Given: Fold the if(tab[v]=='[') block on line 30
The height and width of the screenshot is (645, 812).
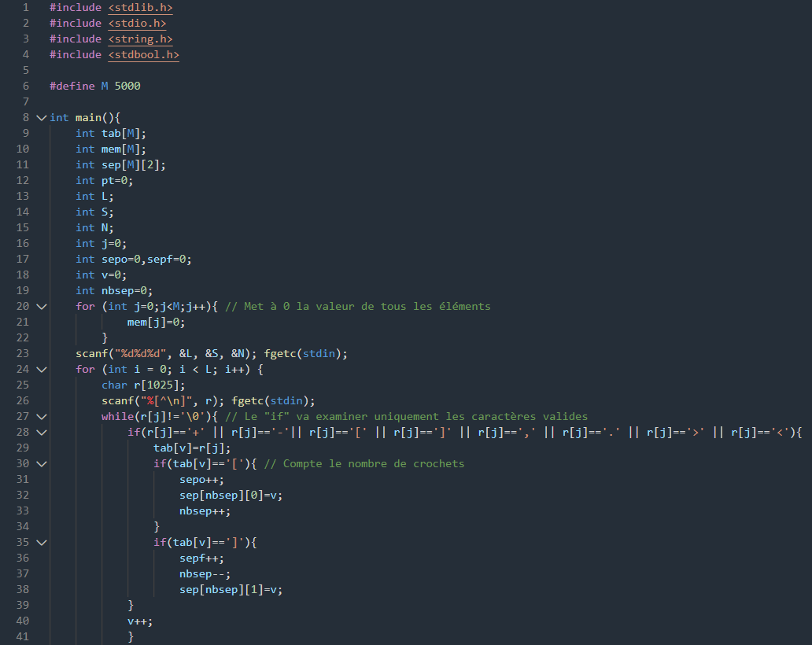Looking at the screenshot, I should (x=41, y=463).
